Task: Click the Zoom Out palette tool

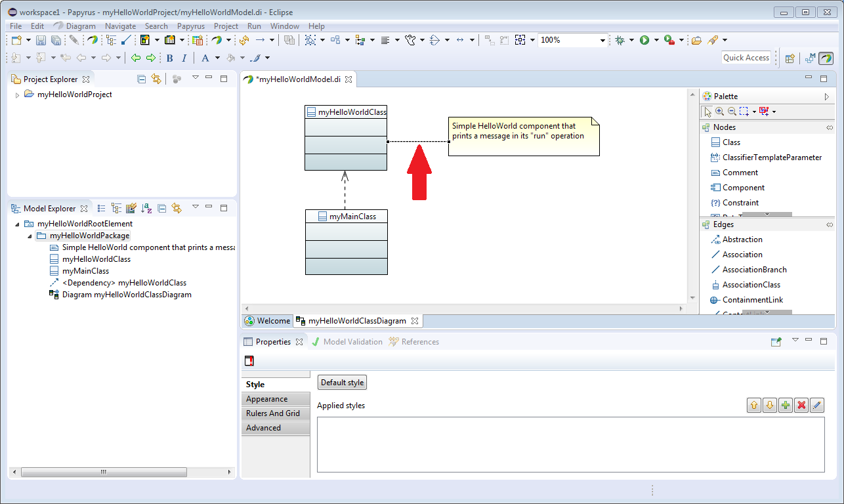Action: 731,112
